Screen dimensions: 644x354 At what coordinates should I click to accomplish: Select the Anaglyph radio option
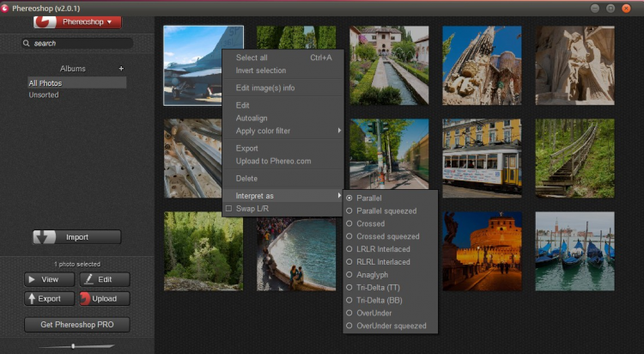[x=349, y=275]
